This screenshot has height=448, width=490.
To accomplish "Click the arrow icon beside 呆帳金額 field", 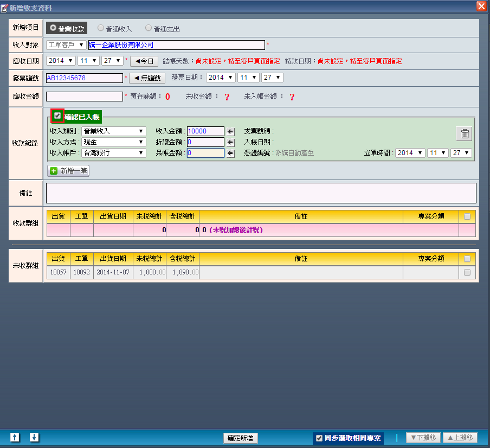I will click(230, 153).
